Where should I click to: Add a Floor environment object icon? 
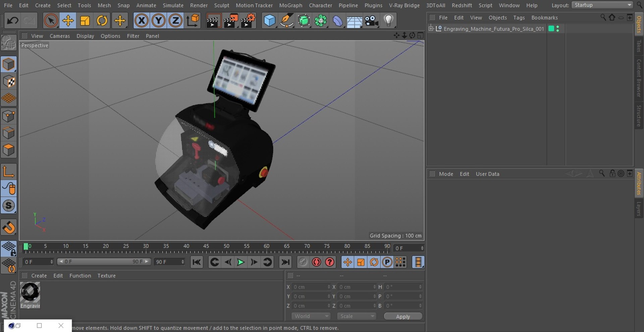coord(354,21)
